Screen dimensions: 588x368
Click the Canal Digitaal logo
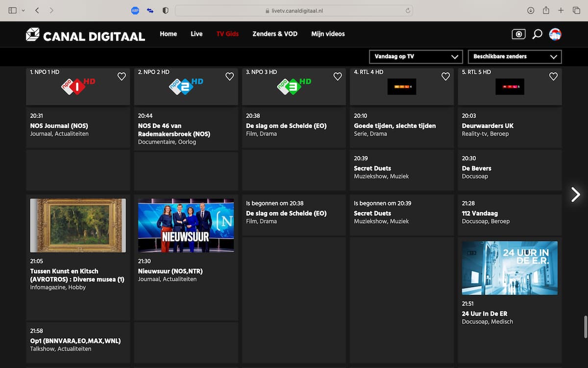(85, 34)
